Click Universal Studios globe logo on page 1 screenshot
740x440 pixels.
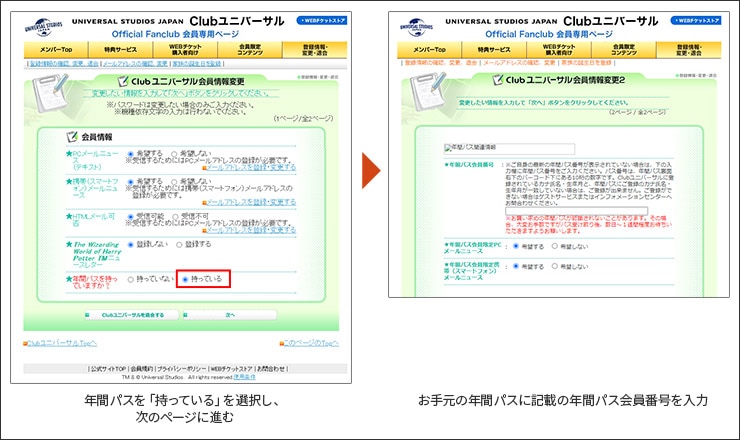(43, 27)
